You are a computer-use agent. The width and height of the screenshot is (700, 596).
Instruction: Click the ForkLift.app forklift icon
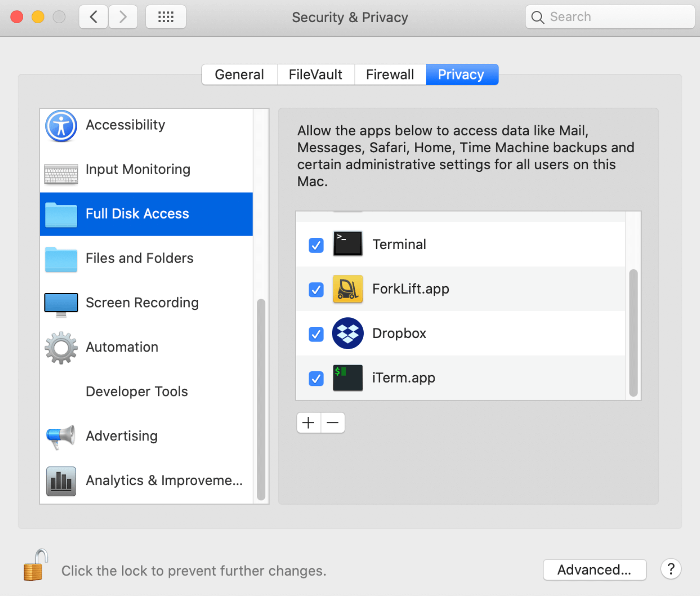348,289
